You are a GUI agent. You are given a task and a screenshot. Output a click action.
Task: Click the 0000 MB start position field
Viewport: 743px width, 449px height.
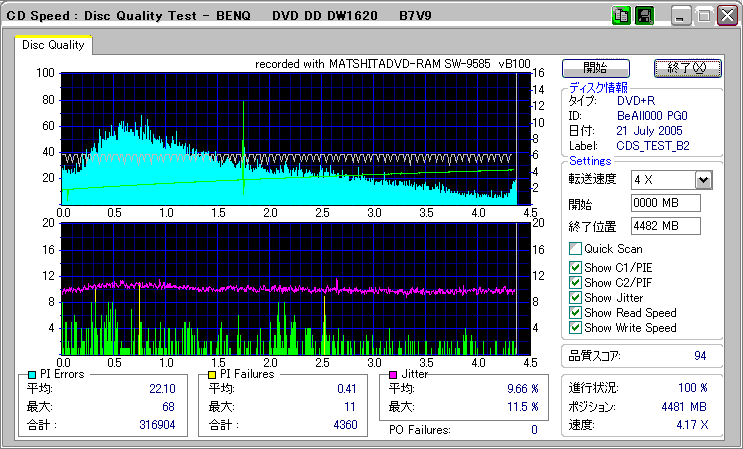[x=666, y=203]
